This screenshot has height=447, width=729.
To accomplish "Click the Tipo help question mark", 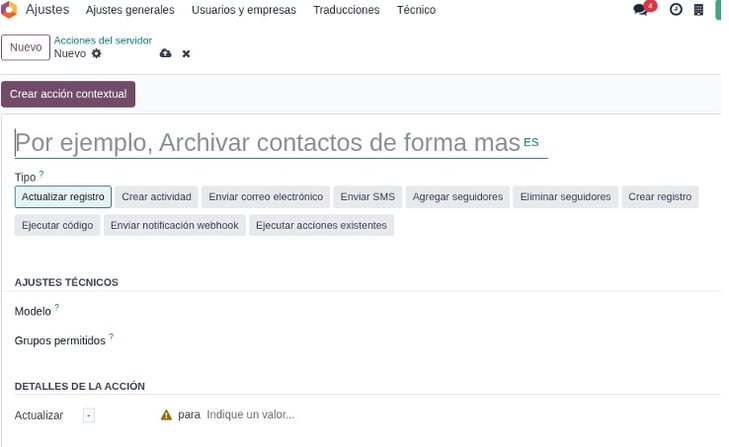I will click(x=41, y=174).
